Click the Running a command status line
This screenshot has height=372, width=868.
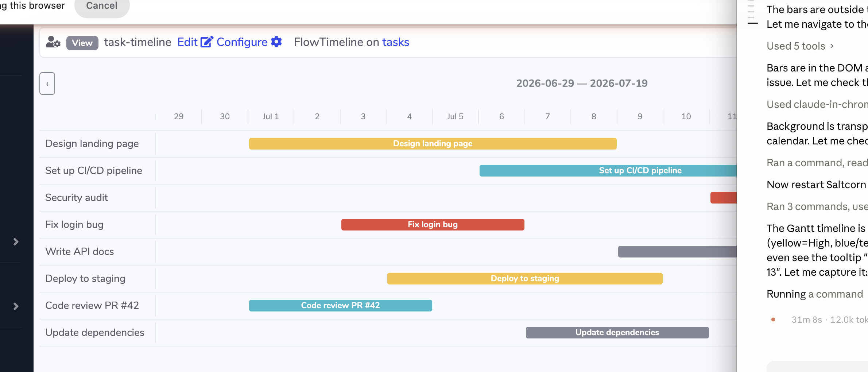pos(815,294)
